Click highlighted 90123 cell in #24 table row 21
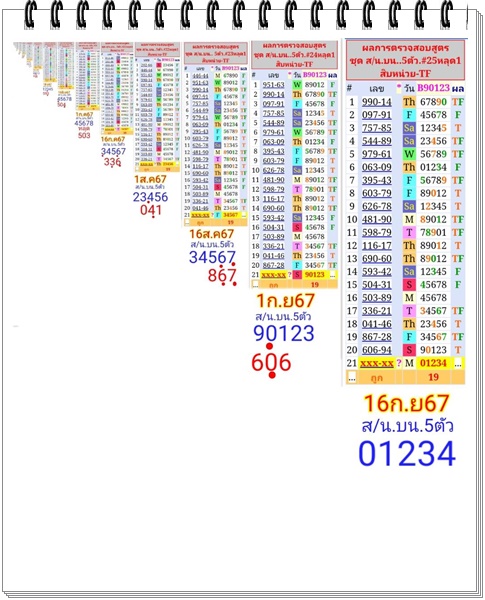485x600 pixels. 315,275
